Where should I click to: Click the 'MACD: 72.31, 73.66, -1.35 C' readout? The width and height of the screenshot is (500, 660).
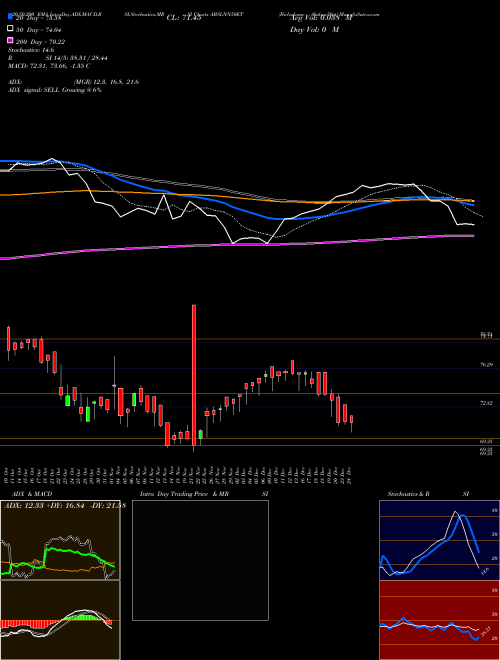(x=49, y=66)
